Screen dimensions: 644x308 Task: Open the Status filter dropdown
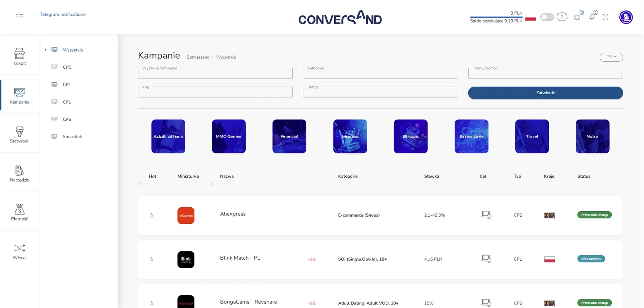pos(380,92)
